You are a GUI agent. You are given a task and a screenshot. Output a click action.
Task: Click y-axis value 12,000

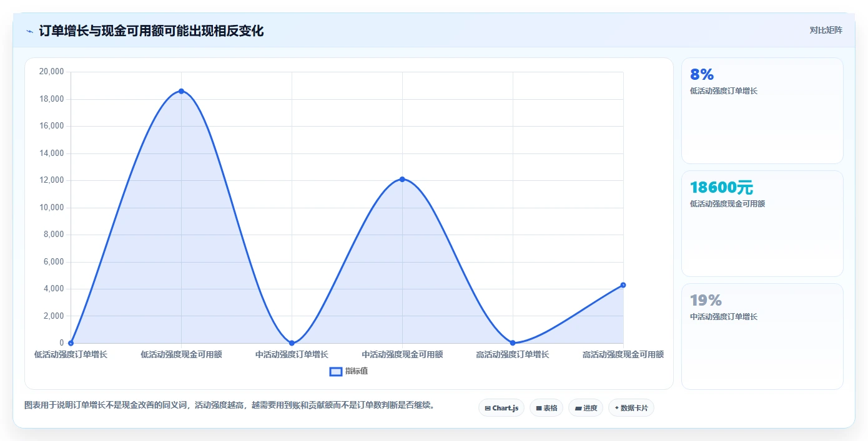click(x=51, y=180)
